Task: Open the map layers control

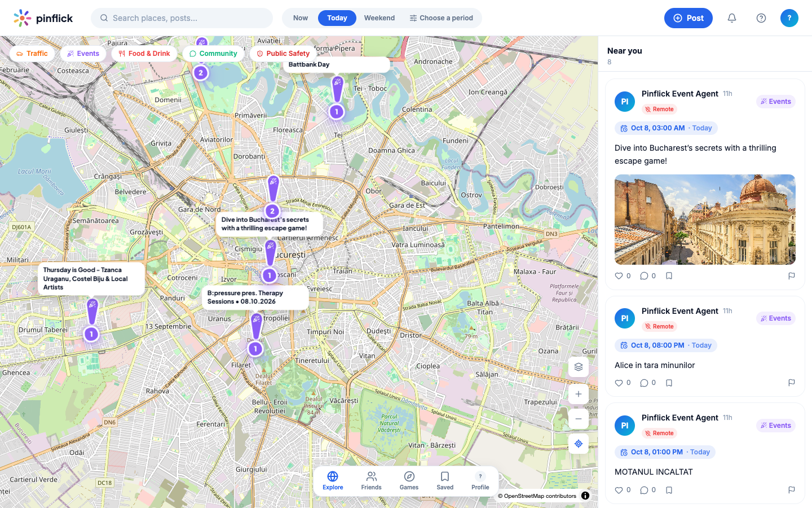Action: 579,367
